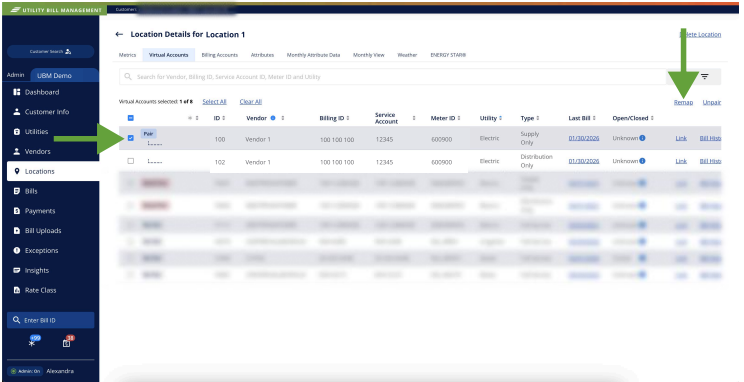The width and height of the screenshot is (744, 382).
Task: Open the Attributes tab
Action: click(262, 55)
